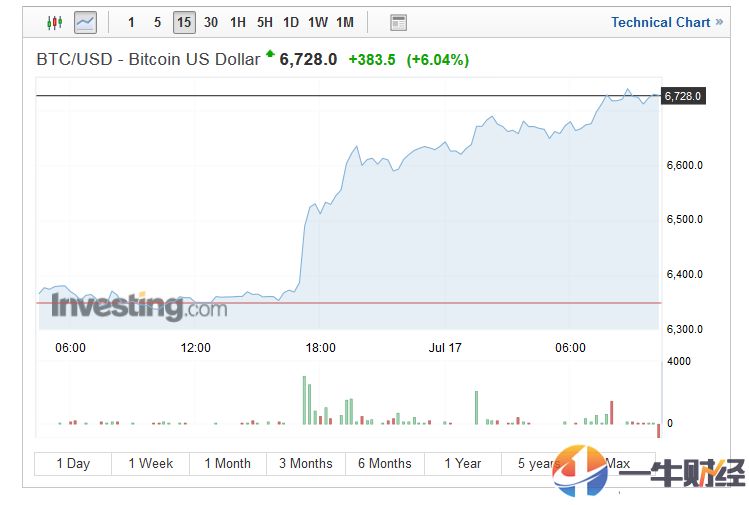Toggle the 15 minute interval

pyautogui.click(x=184, y=22)
